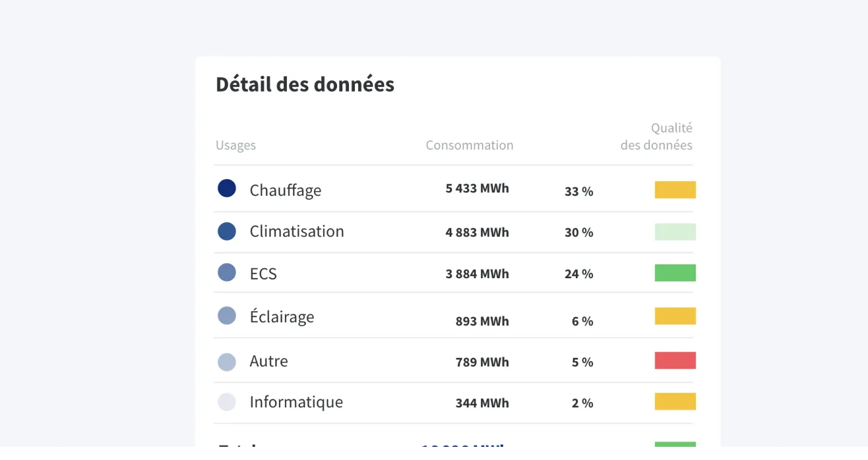Select the Chauffage row label
Image resolution: width=868 pixels, height=460 pixels.
point(285,190)
